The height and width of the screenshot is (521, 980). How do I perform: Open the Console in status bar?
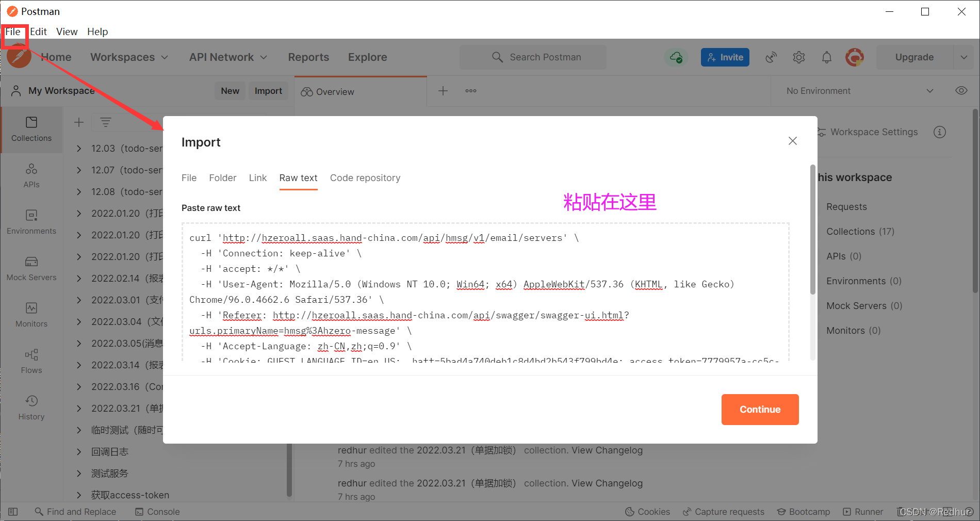click(157, 512)
